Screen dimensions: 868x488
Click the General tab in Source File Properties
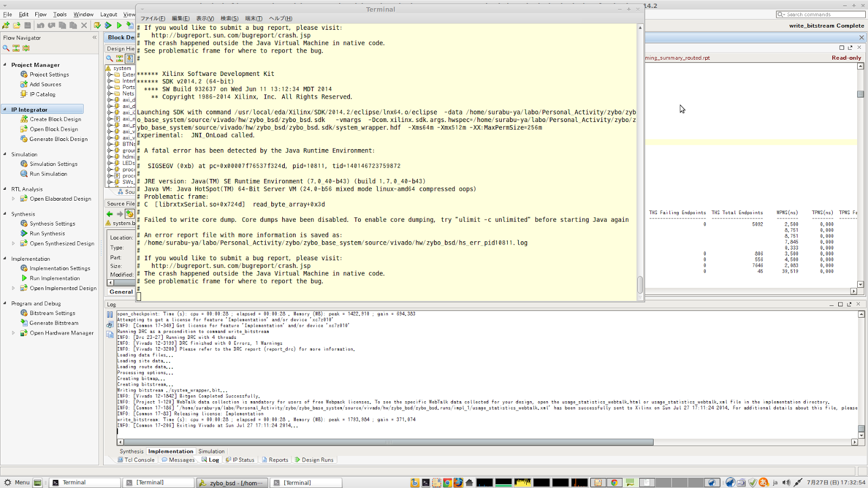pos(121,292)
